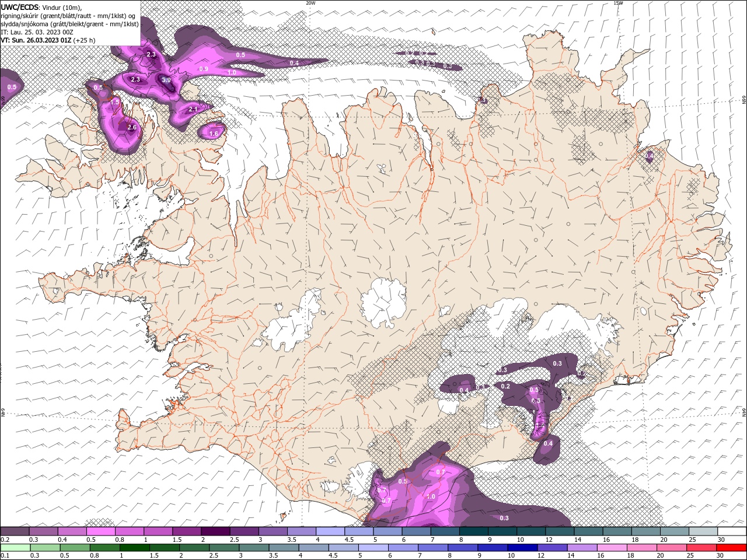Click the violet lower legend swatch labeled 14
Screen dimensions: 747x560
[581, 548]
